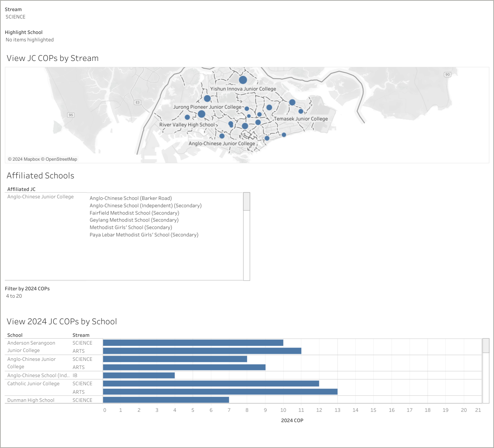Click the School column header

(15, 335)
